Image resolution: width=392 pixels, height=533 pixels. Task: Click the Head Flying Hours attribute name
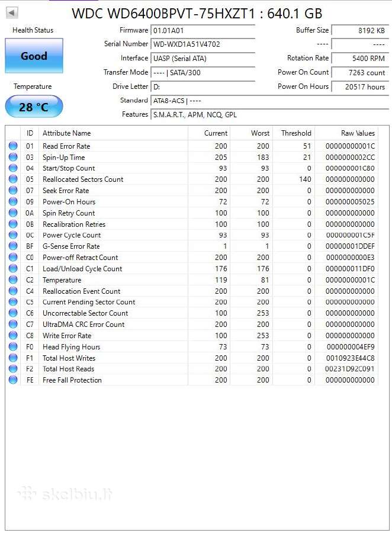pos(72,347)
